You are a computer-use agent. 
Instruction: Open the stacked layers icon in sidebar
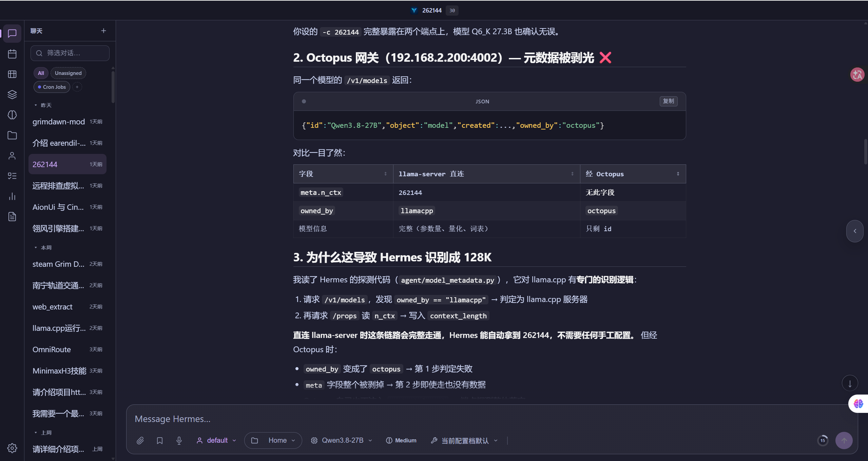[x=12, y=95]
